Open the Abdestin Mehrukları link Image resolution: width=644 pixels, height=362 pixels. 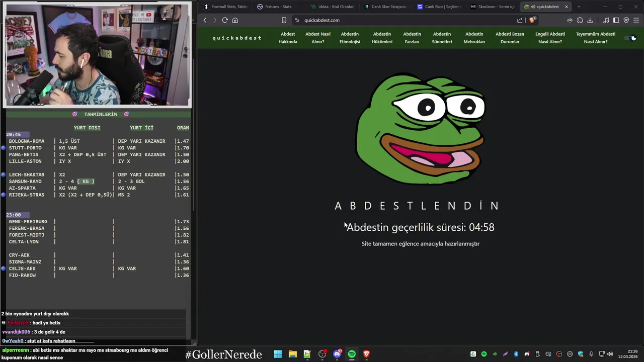[474, 38]
